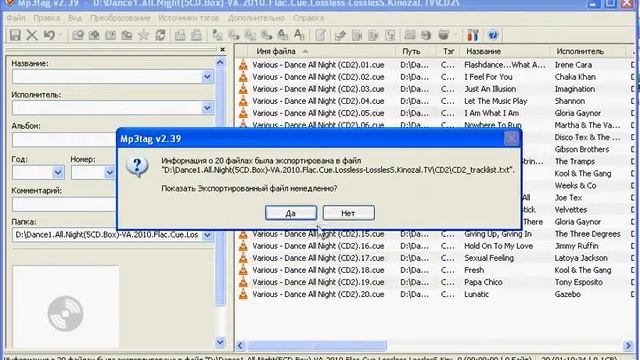Select file 'Various - Dance All Night (CD2).02.cue'

318,77
